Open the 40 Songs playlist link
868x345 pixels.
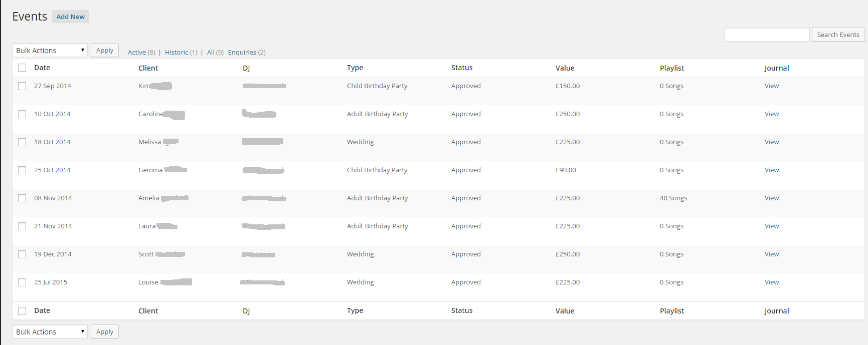click(673, 198)
